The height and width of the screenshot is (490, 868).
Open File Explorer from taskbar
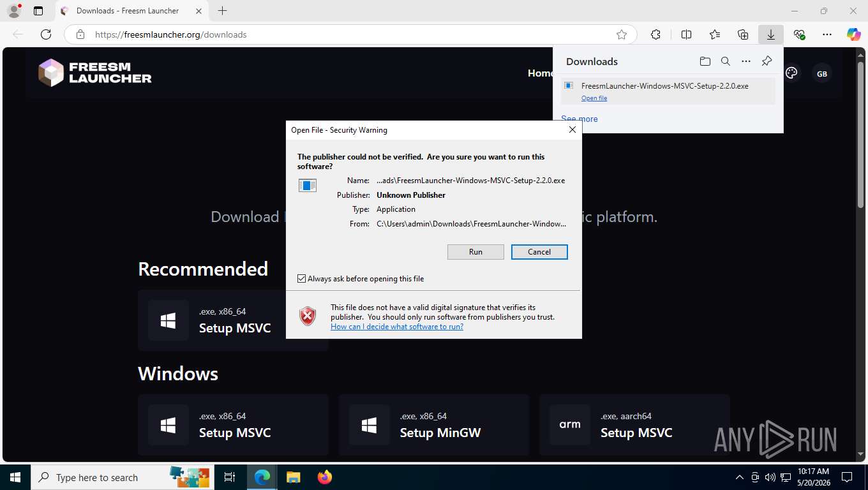tap(293, 477)
